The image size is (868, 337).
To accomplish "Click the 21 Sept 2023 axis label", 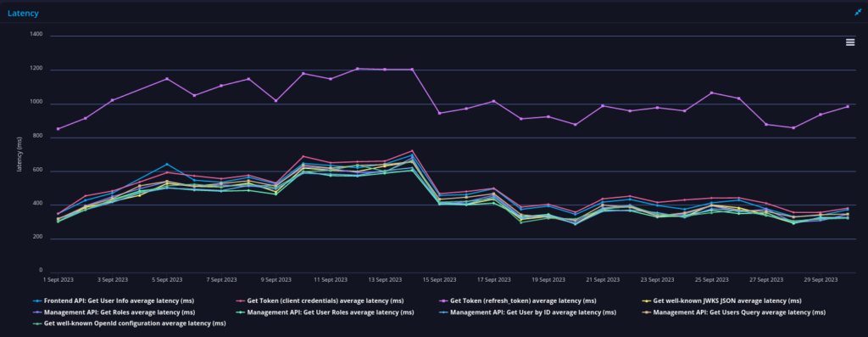I will coord(603,280).
